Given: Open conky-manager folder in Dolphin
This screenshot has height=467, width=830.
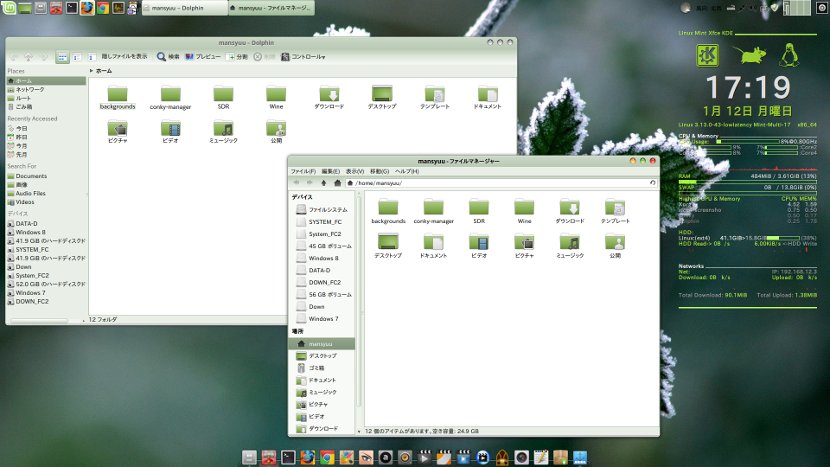Looking at the screenshot, I should 170,98.
